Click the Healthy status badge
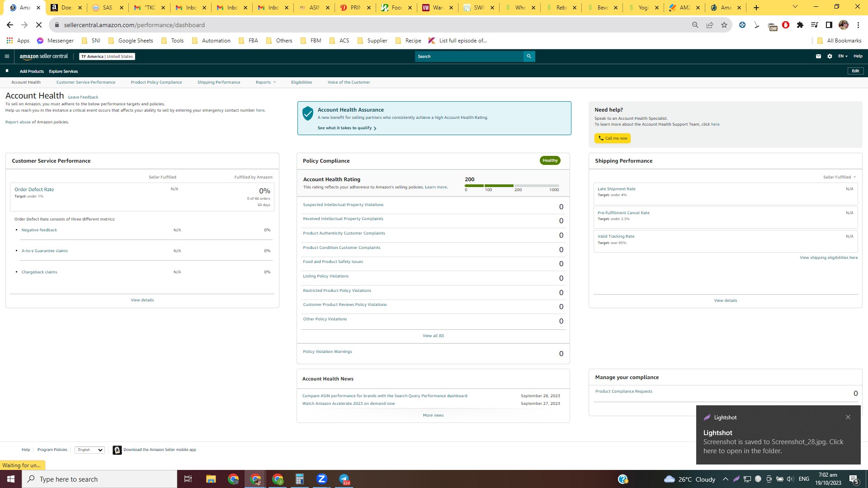Screen dimensions: 868x488 coord(550,160)
